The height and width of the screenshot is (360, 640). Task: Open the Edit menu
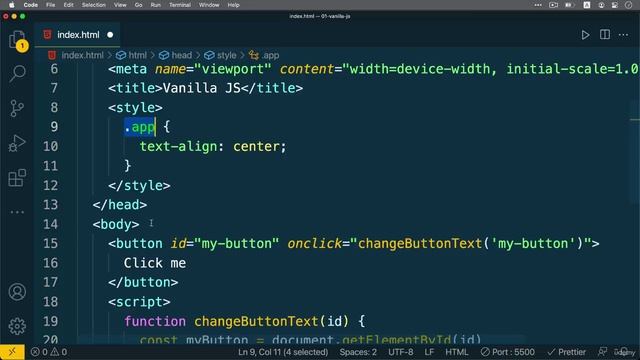click(69, 5)
